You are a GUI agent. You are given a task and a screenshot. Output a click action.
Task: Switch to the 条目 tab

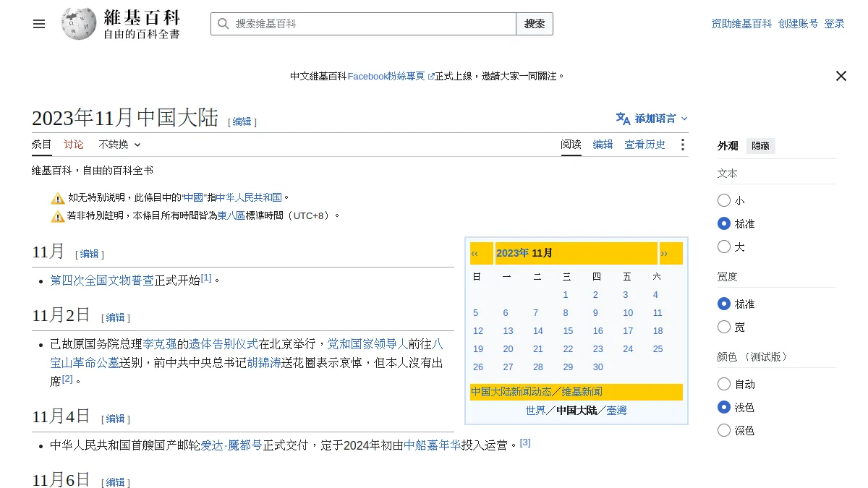(x=42, y=145)
